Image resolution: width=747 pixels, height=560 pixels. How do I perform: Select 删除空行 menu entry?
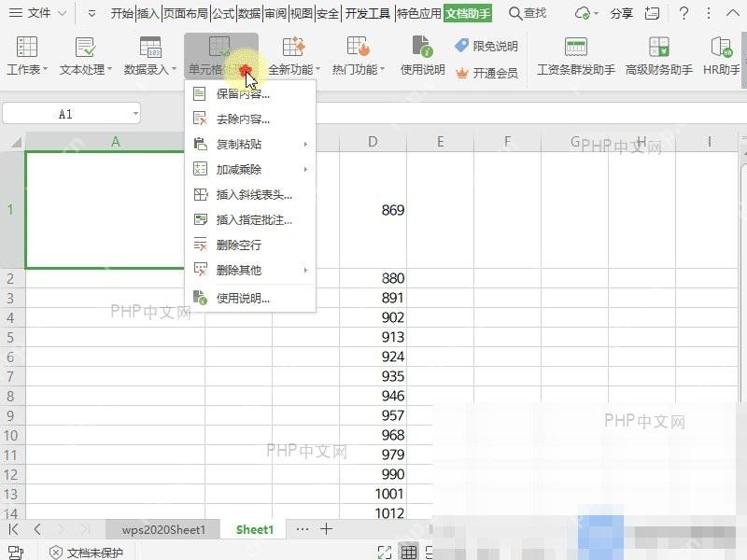[250, 245]
